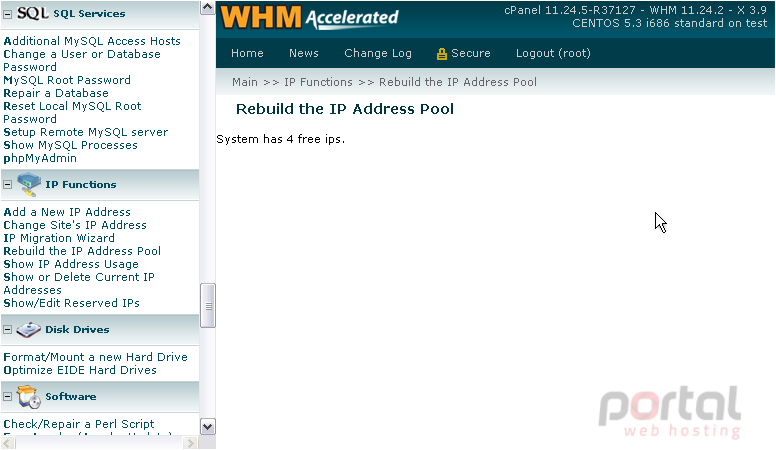Open Show or Delete Current IP Addresses
The height and width of the screenshot is (450, 776).
(79, 284)
